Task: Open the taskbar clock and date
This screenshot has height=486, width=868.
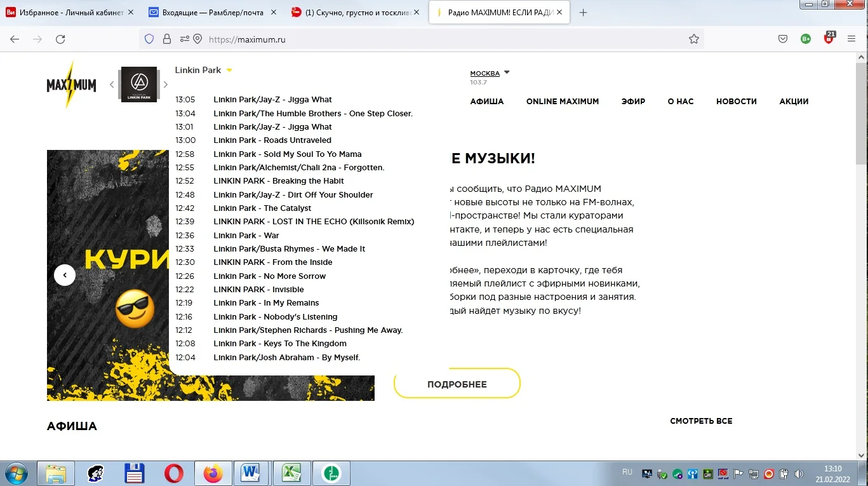Action: [x=832, y=474]
